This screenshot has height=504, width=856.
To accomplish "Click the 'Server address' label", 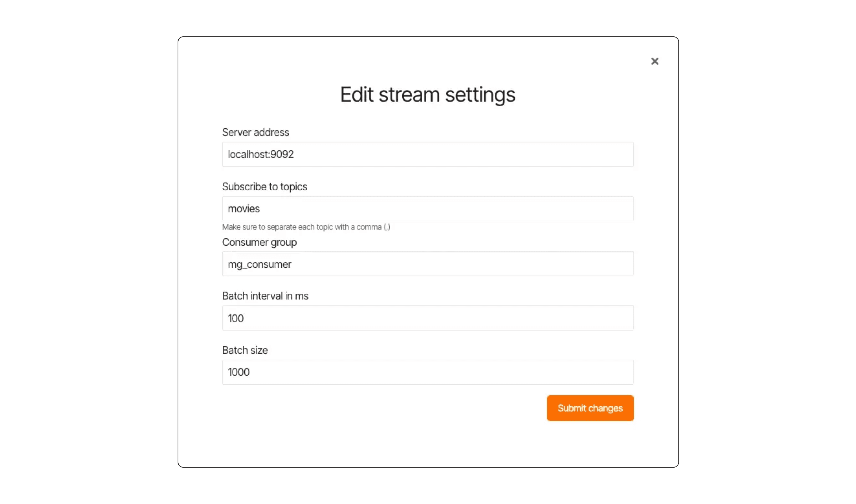I will (255, 132).
